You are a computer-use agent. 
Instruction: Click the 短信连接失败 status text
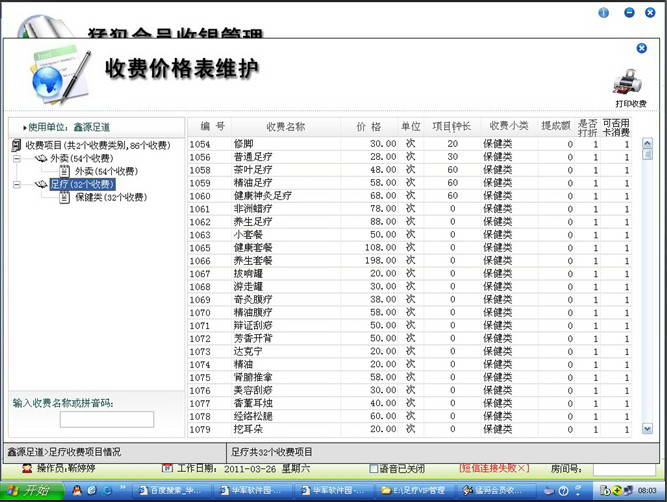[x=494, y=468]
